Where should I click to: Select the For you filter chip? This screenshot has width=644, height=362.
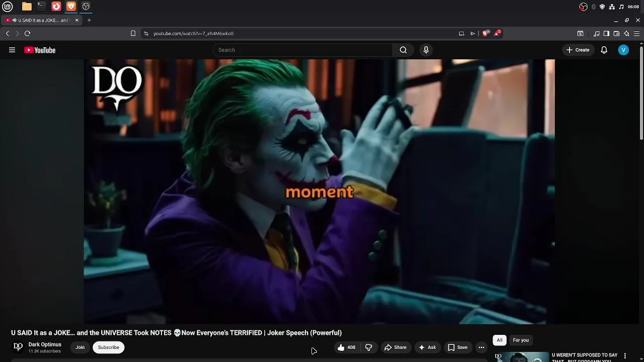tap(521, 340)
